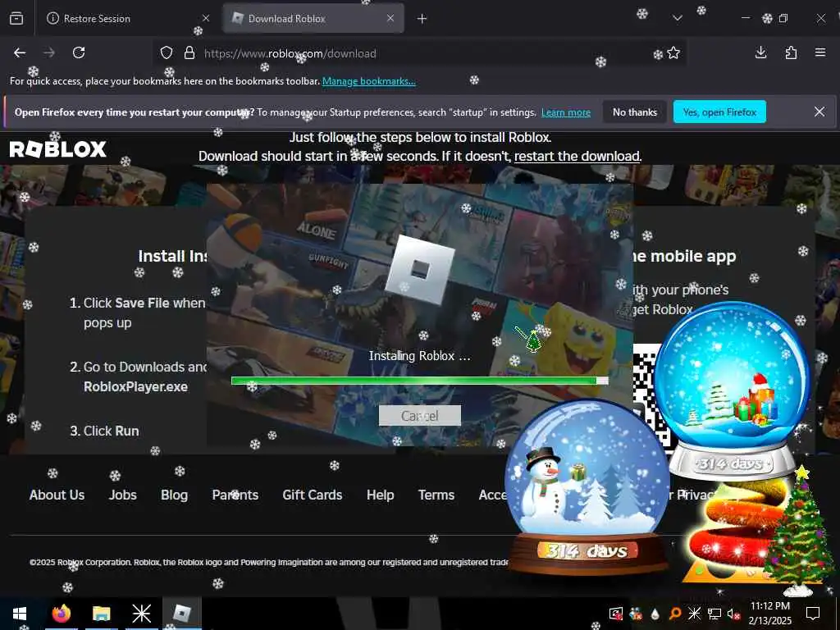The width and height of the screenshot is (840, 630).
Task: Click the RobloxPlayer.exe step text
Action: [x=135, y=387]
